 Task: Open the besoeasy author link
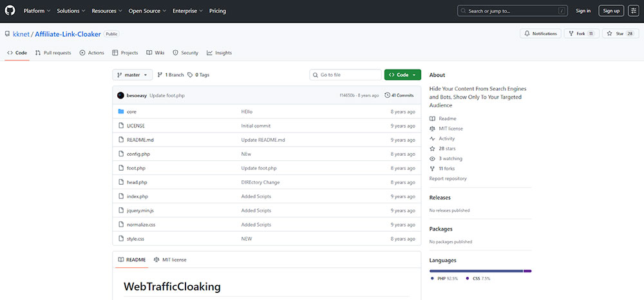pos(137,95)
